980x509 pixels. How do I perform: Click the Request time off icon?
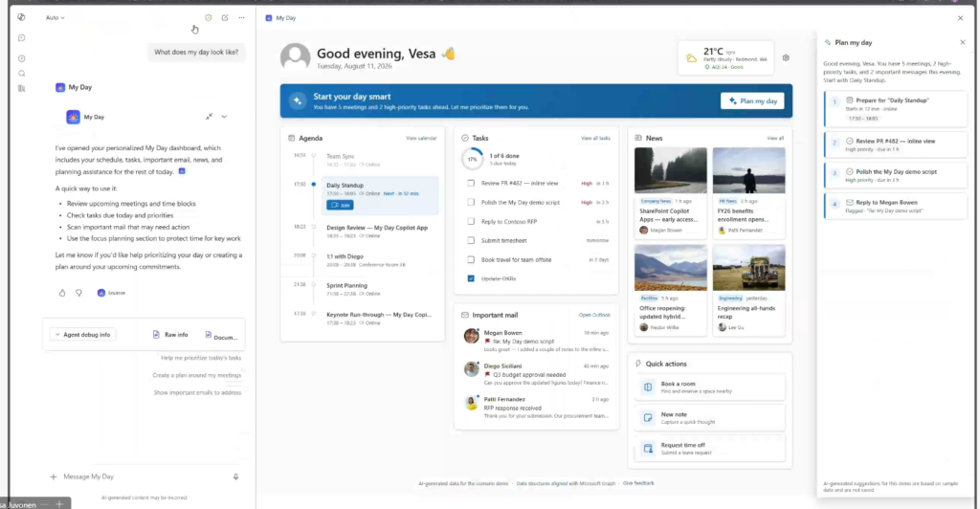click(x=648, y=449)
